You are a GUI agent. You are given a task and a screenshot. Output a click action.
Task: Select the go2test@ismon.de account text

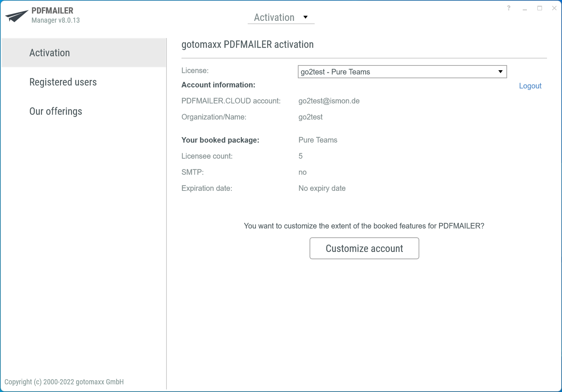[329, 101]
